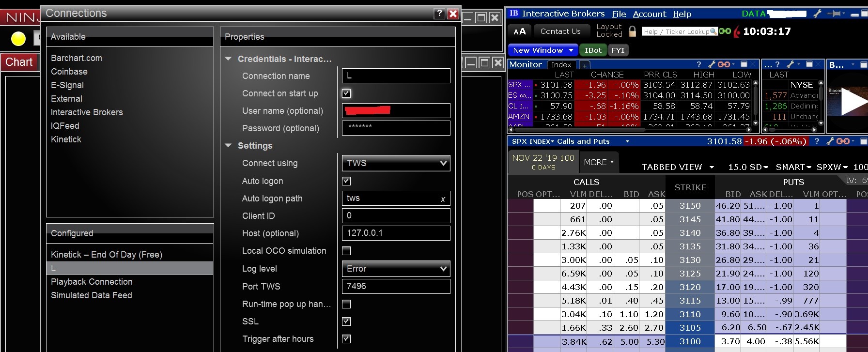Play the Bloomberg video thumbnail
This screenshot has width=868, height=352.
coord(854,102)
